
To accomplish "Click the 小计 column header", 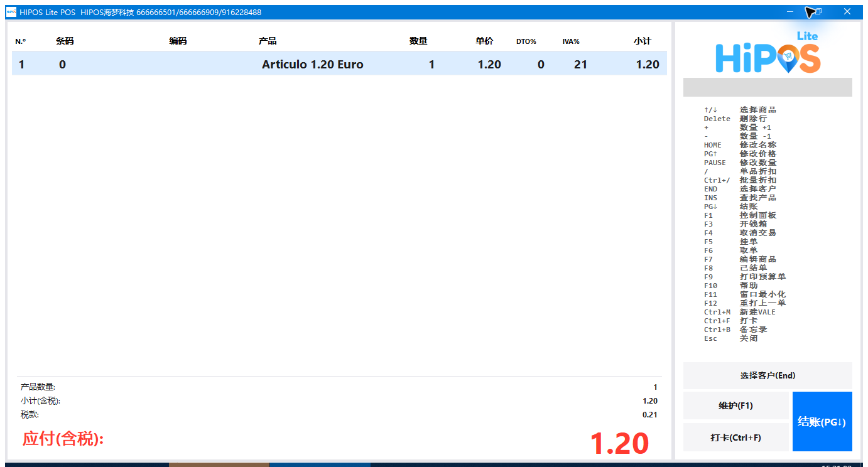I will 643,41.
